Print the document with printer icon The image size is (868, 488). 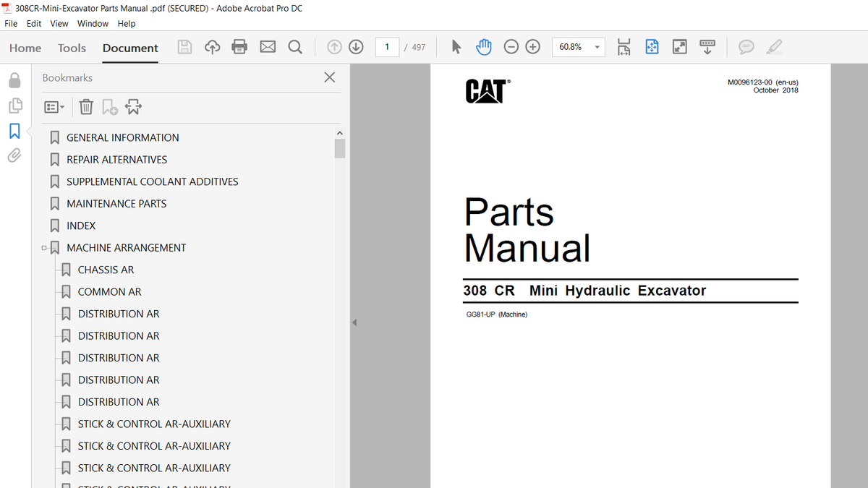pyautogui.click(x=239, y=47)
